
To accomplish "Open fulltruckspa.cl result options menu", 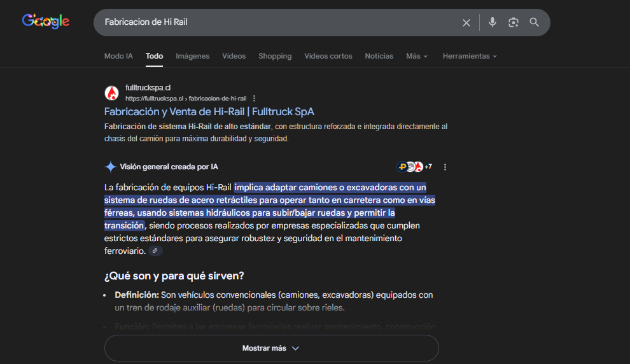I will point(255,99).
